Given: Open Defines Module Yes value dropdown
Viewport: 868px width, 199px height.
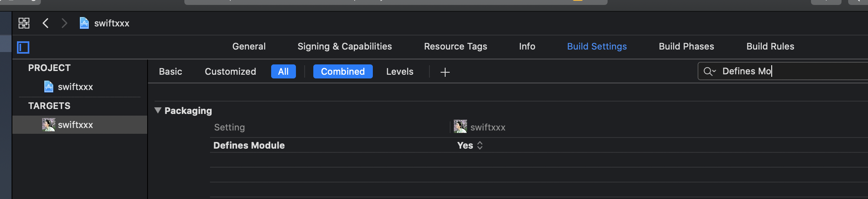Looking at the screenshot, I should [470, 145].
